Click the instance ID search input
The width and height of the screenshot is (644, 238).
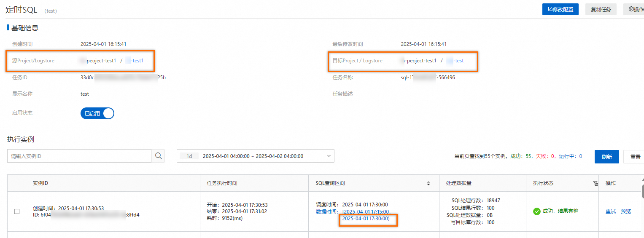coord(79,156)
